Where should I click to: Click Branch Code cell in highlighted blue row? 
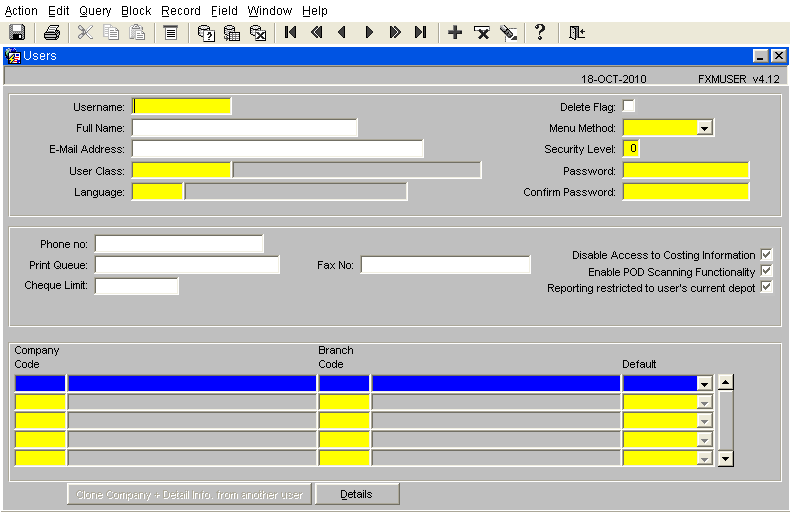(x=344, y=383)
